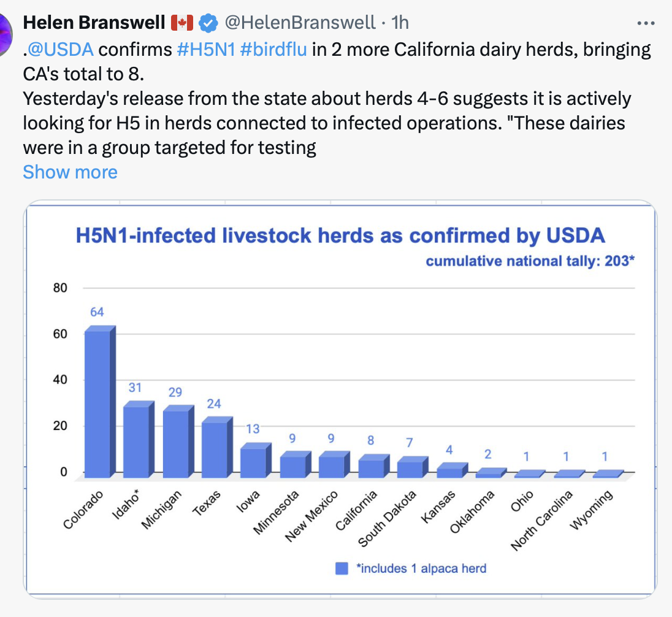The image size is (672, 617).
Task: Click the blue verified badge icon
Action: 209,23
